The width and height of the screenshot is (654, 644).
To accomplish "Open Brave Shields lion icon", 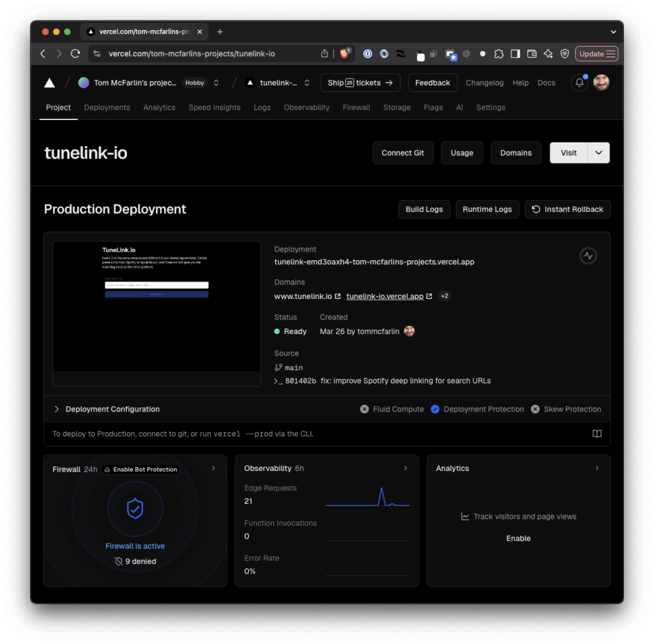I will coord(344,54).
